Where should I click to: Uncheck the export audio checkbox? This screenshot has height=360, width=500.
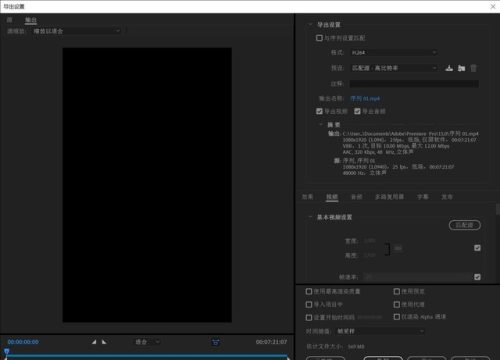(357, 111)
